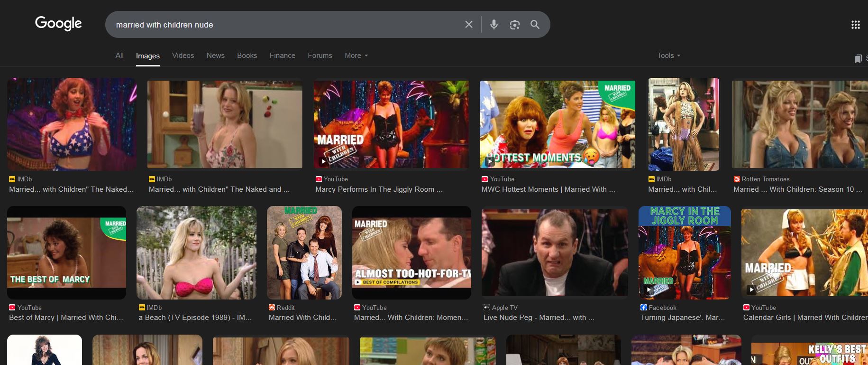Open 'THE BEST OF MARCY' video thumbnail
Viewport: 868px width, 365px height.
(67, 253)
